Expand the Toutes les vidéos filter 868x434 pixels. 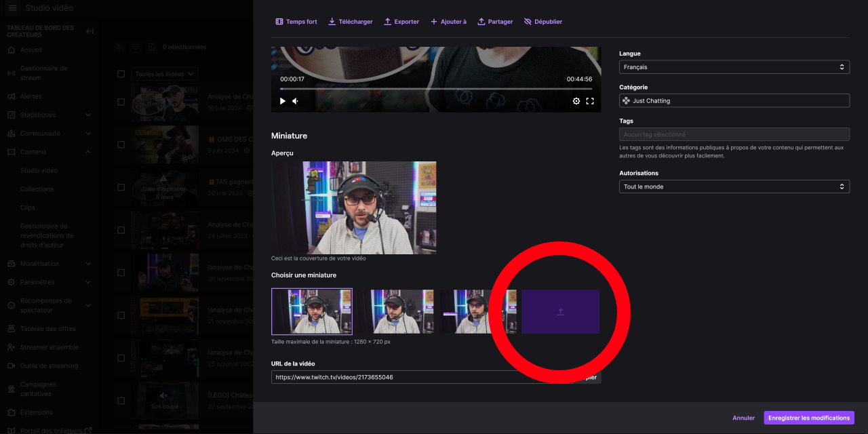click(x=164, y=74)
